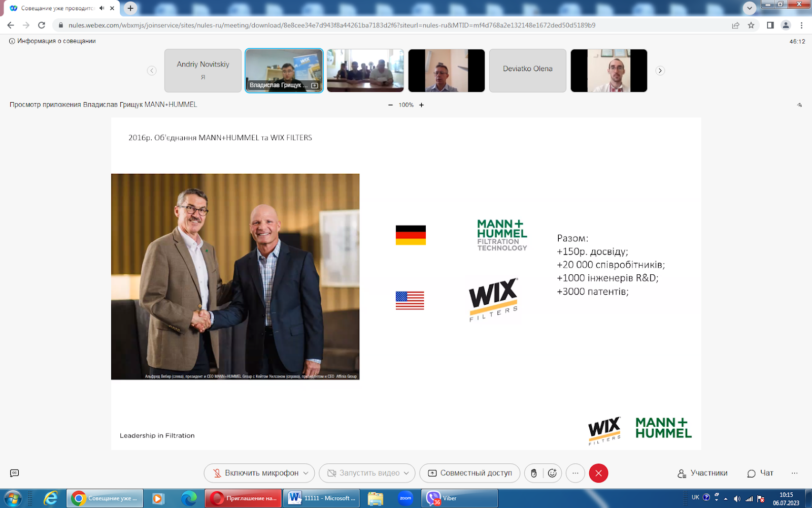
Task: Open Windows Start menu
Action: [x=13, y=498]
